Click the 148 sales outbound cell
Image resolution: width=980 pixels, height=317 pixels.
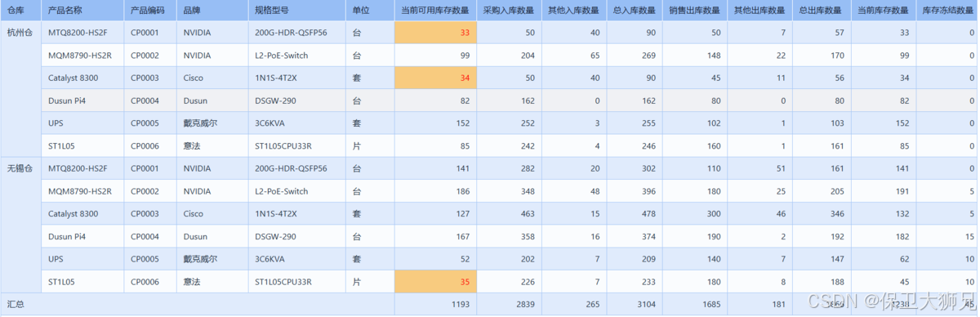(x=694, y=56)
